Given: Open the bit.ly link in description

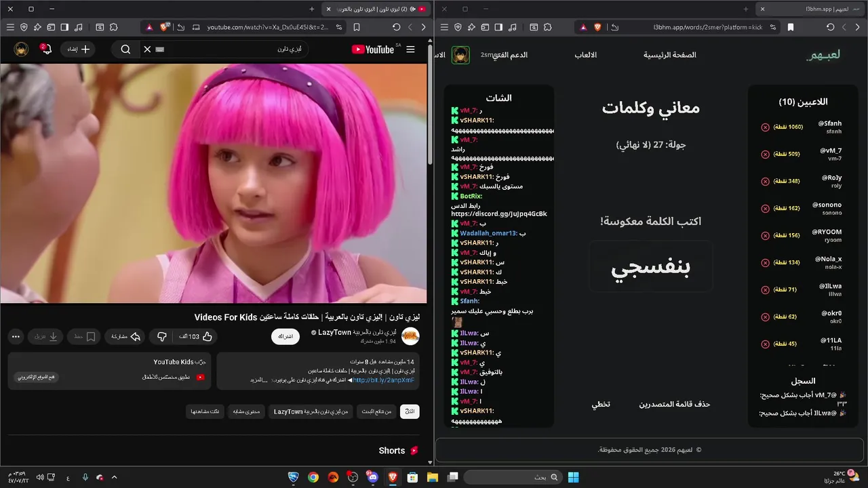Looking at the screenshot, I should click(x=383, y=380).
